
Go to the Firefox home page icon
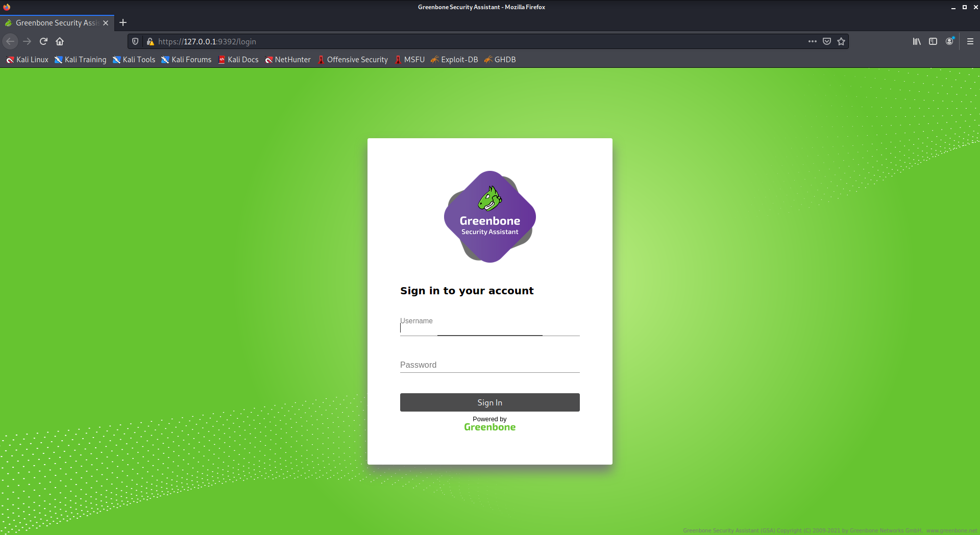click(60, 41)
